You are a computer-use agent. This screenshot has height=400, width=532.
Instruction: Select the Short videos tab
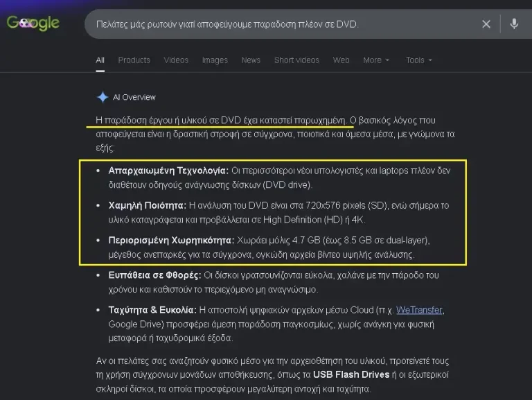click(x=296, y=60)
